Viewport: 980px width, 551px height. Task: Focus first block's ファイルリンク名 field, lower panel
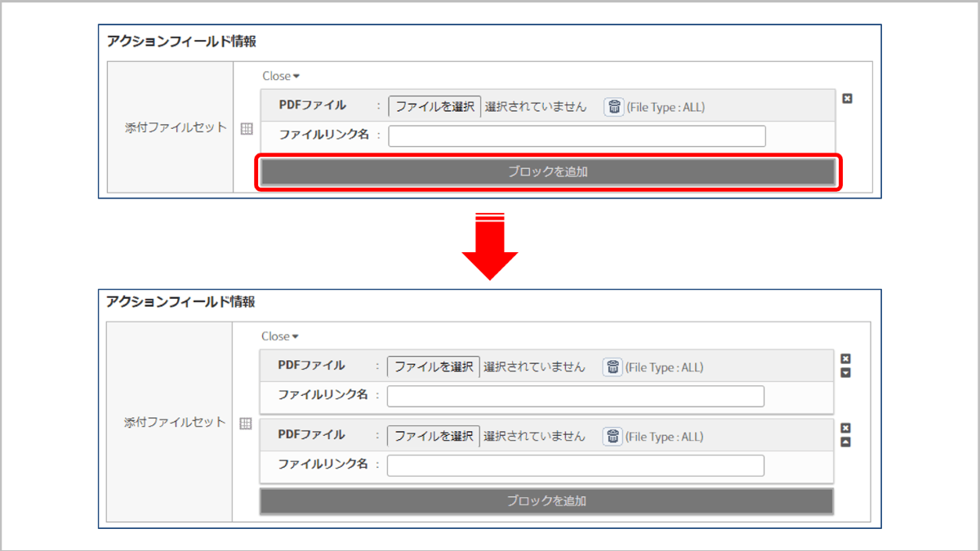click(x=575, y=396)
